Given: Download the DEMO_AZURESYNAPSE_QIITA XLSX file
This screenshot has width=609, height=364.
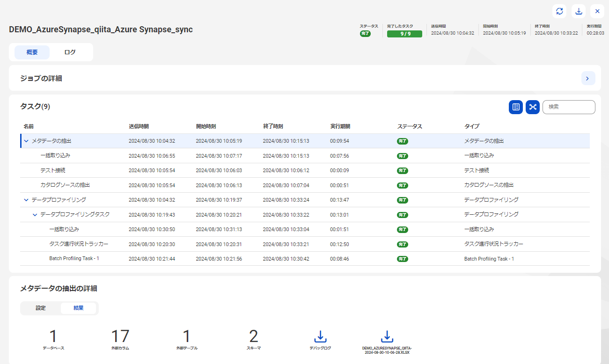Looking at the screenshot, I should (x=387, y=336).
